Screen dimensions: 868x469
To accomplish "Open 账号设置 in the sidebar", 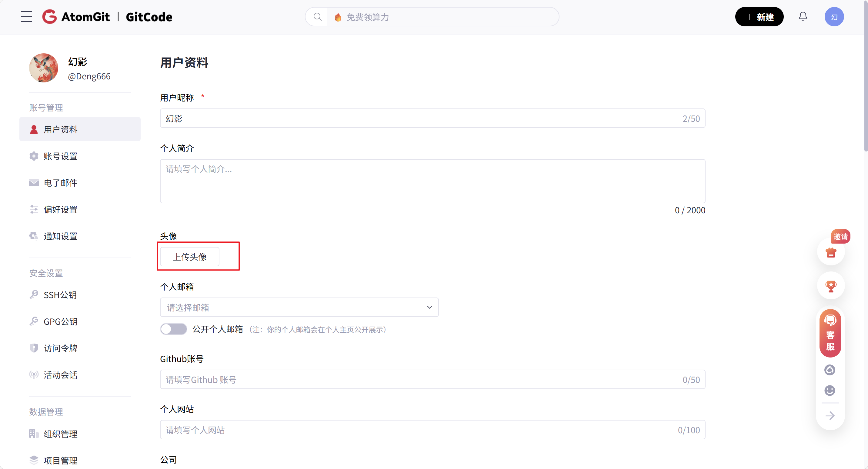I will (x=61, y=156).
